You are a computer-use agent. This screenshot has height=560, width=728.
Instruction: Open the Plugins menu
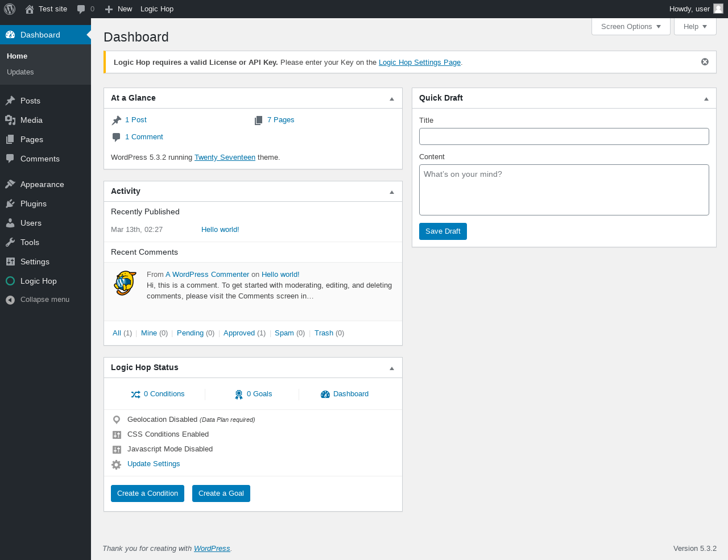pos(45,204)
